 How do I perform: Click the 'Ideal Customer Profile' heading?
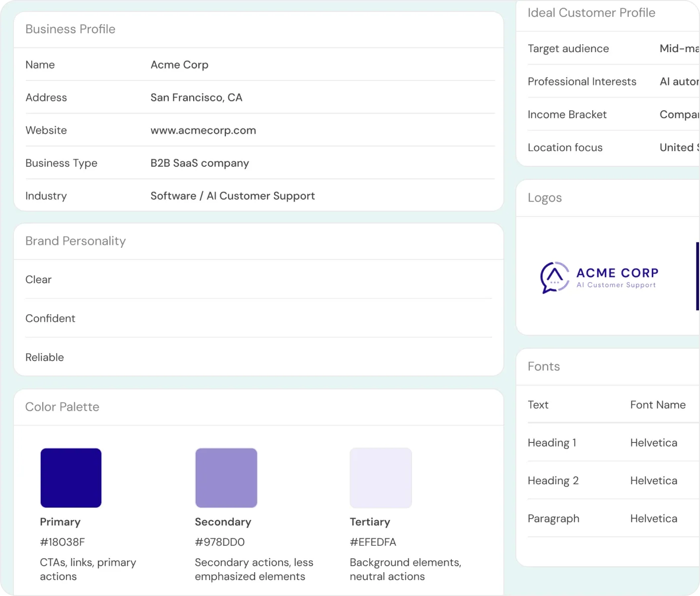[591, 13]
